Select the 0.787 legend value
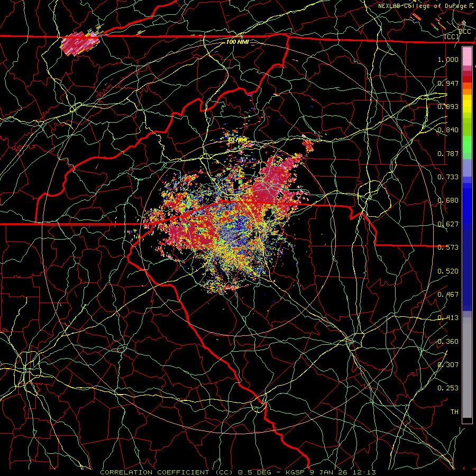The image size is (476, 476). click(x=448, y=153)
